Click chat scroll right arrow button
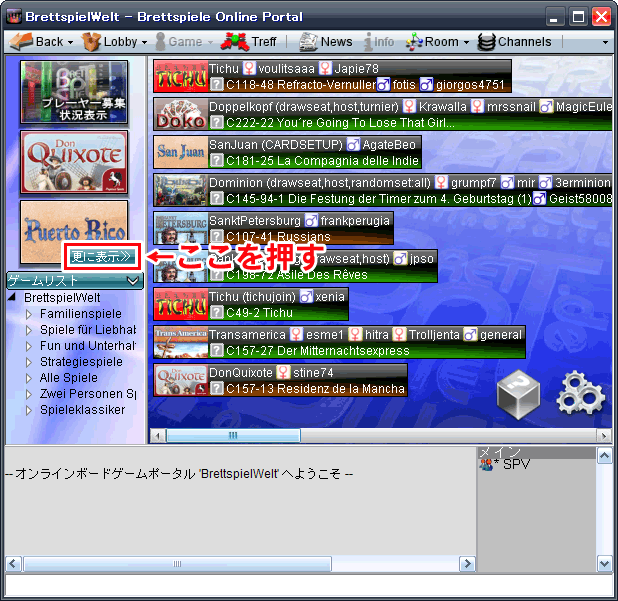The height and width of the screenshot is (601, 618). 468,564
